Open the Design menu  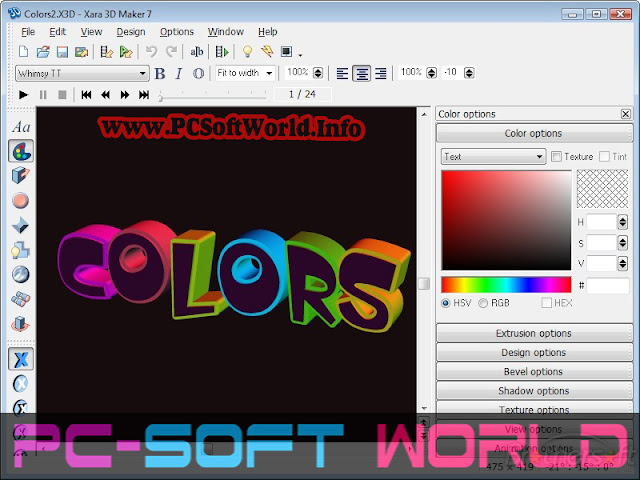tap(131, 32)
